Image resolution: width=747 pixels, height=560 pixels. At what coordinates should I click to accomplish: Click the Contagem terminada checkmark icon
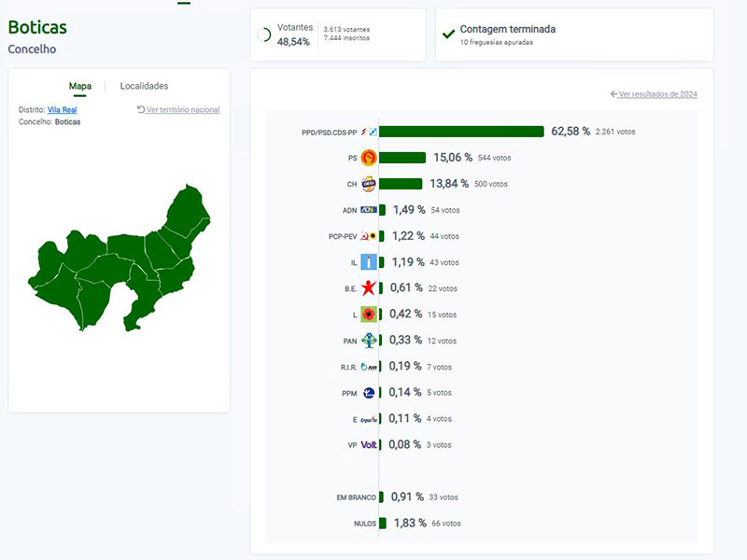448,35
